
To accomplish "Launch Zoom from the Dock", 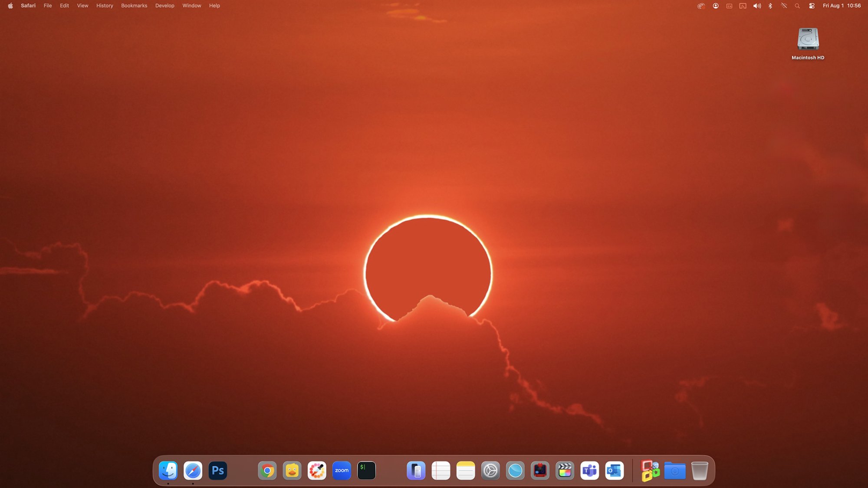I will tap(342, 471).
